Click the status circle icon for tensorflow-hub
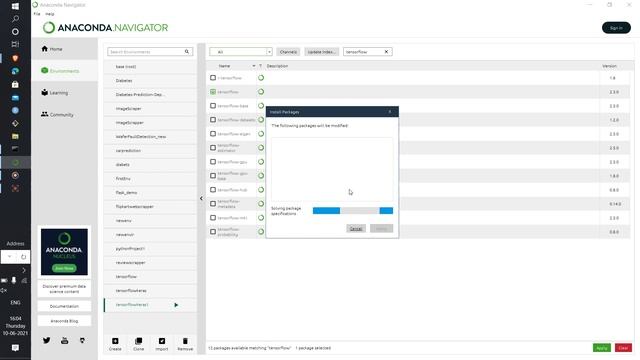640x360 pixels. [261, 190]
